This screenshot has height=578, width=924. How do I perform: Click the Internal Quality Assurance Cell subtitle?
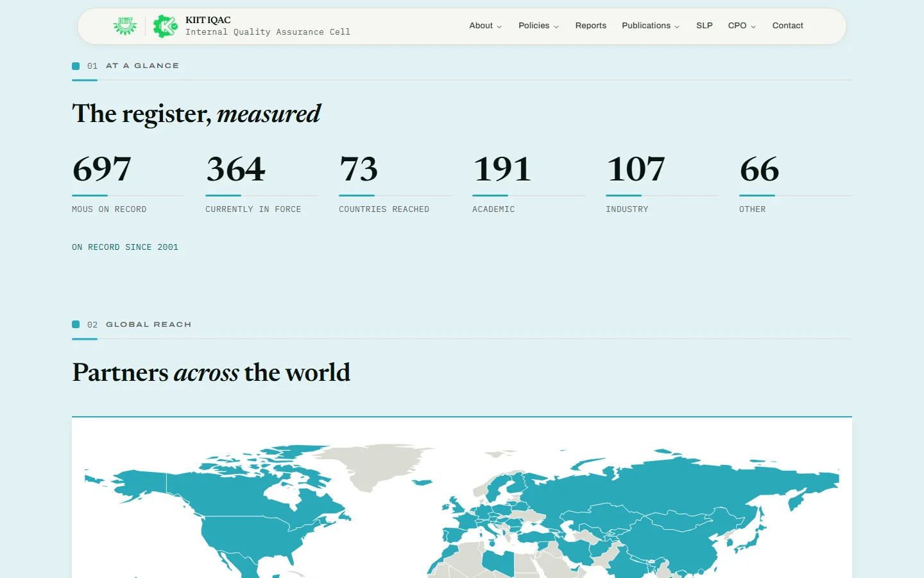coord(268,32)
